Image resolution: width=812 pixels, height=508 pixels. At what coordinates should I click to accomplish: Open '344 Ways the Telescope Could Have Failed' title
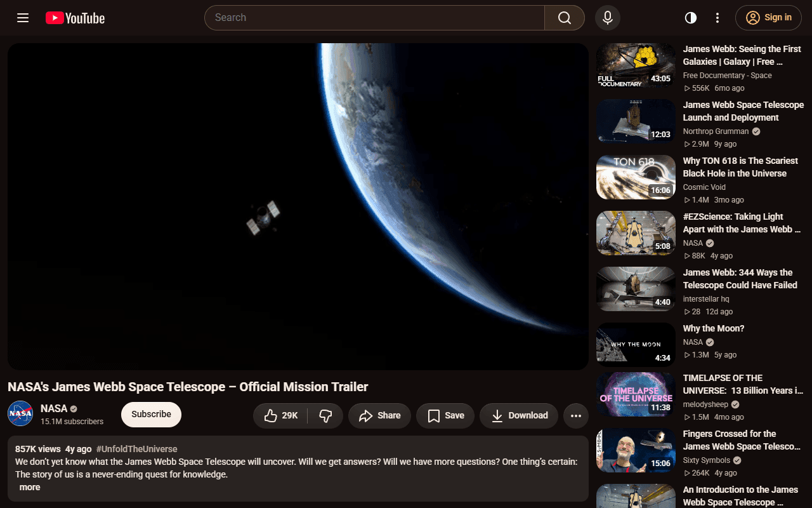tap(740, 279)
